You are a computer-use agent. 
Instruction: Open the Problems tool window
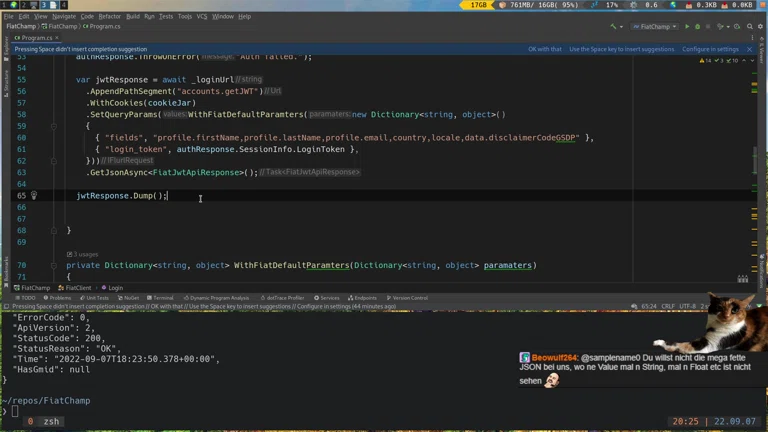[57, 298]
